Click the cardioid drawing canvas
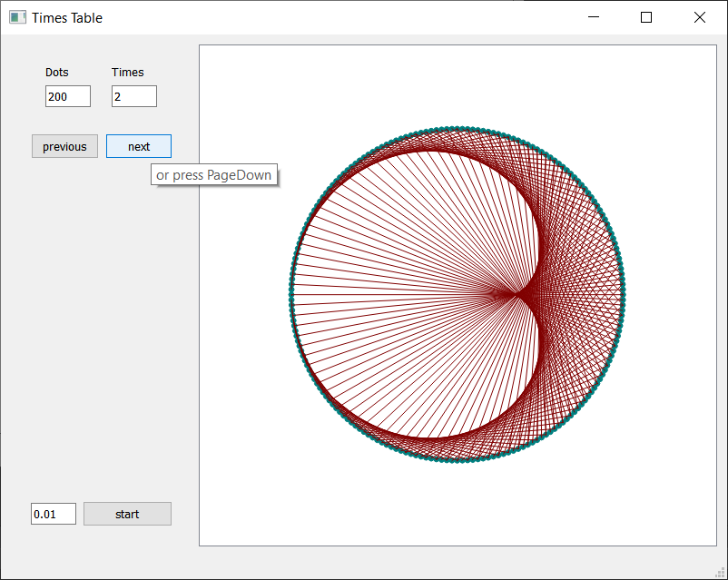The image size is (728, 580). point(457,295)
